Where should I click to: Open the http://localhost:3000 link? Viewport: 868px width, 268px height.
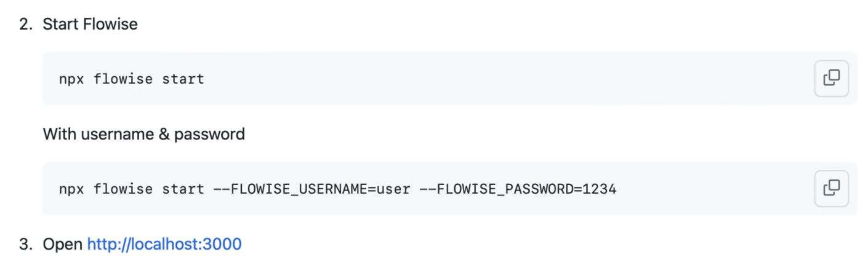(x=164, y=245)
